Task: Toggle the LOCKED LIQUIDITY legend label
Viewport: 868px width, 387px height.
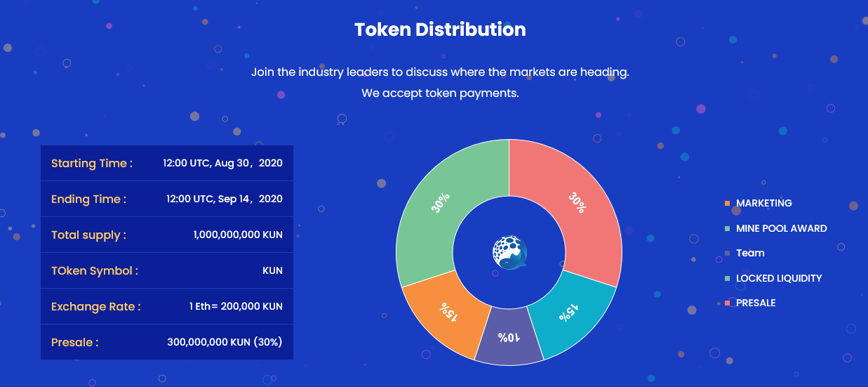Action: [779, 278]
